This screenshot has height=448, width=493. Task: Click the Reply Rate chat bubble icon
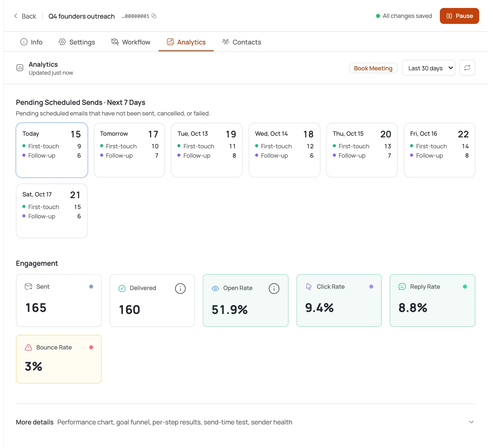402,287
